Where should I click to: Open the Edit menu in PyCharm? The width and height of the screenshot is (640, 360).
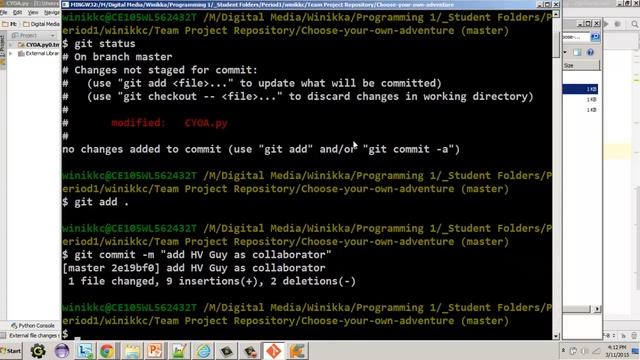pyautogui.click(x=17, y=13)
